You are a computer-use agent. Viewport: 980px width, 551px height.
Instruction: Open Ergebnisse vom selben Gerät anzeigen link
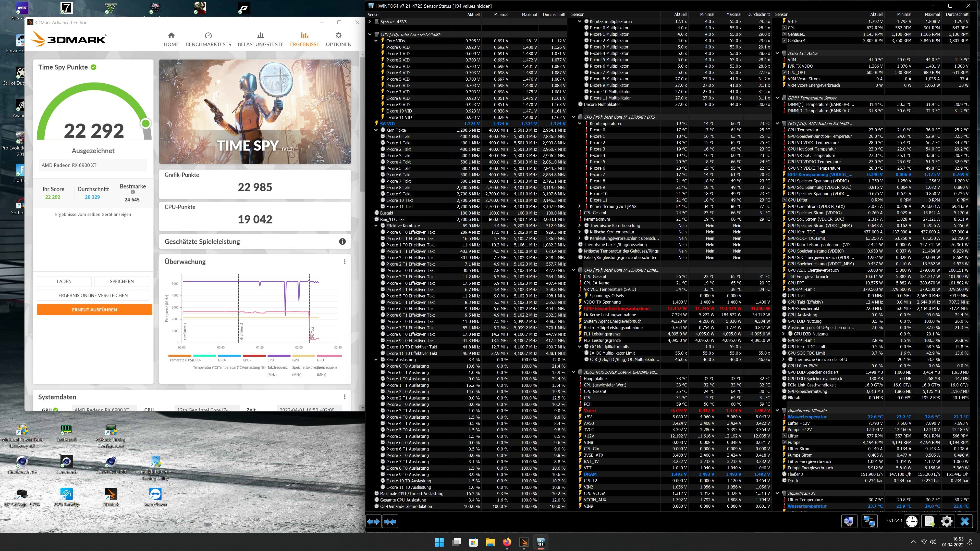coord(93,215)
